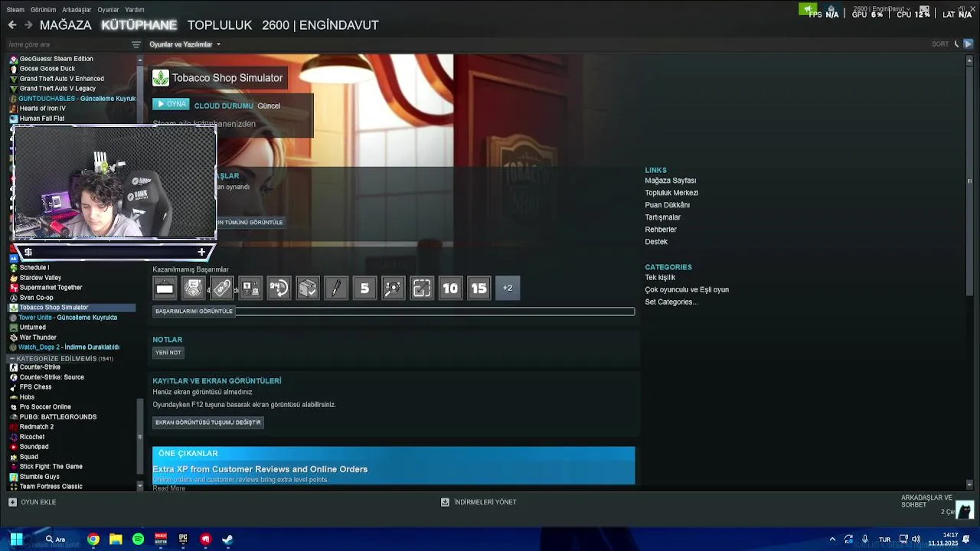The width and height of the screenshot is (980, 551).
Task: Click the Steam icon in the taskbar
Action: [x=227, y=539]
